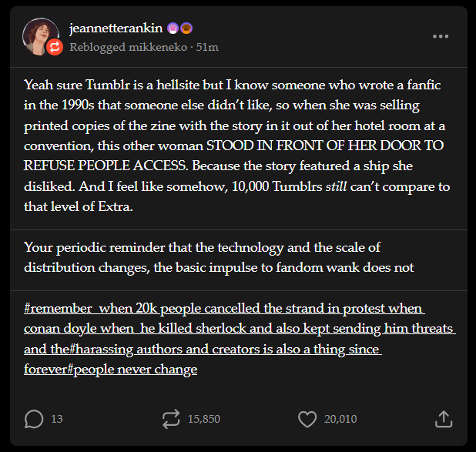476x452 pixels.
Task: Open the #remember when 20k people tag
Action: pyautogui.click(x=224, y=309)
